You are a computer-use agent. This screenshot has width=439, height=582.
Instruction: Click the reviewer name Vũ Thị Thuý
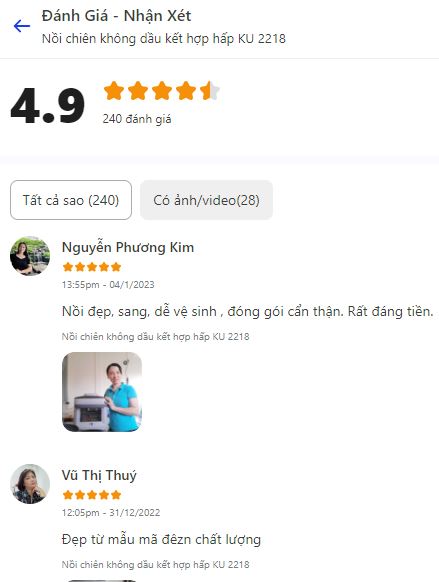99,475
